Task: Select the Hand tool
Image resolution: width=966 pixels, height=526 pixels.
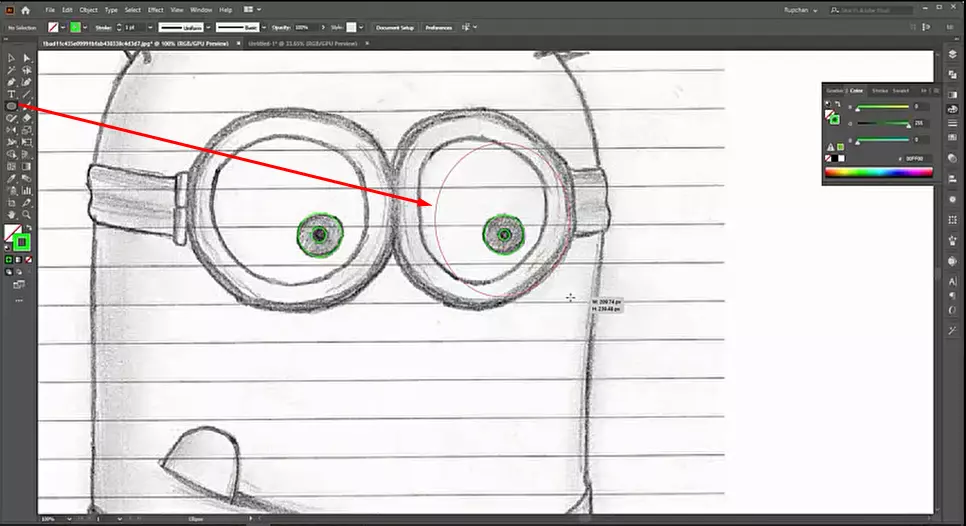Action: pyautogui.click(x=11, y=215)
